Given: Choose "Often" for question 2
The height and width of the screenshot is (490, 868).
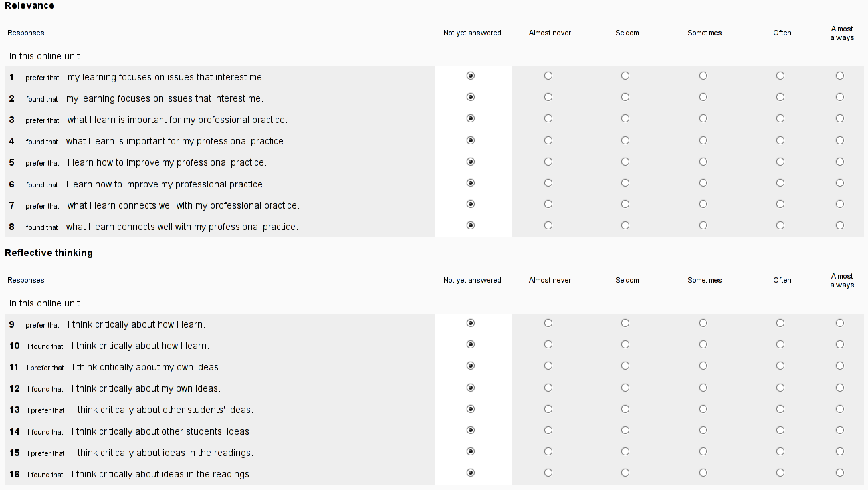Looking at the screenshot, I should click(x=780, y=97).
